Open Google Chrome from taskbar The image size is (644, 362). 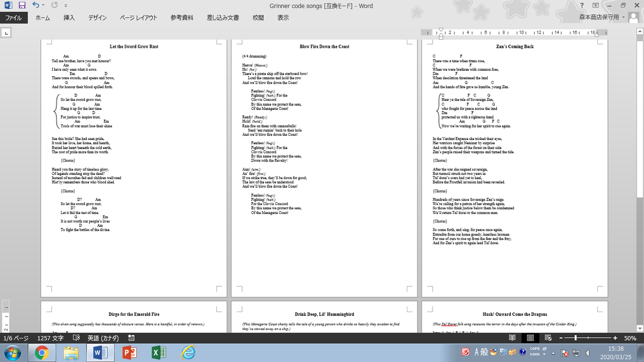pyautogui.click(x=42, y=353)
